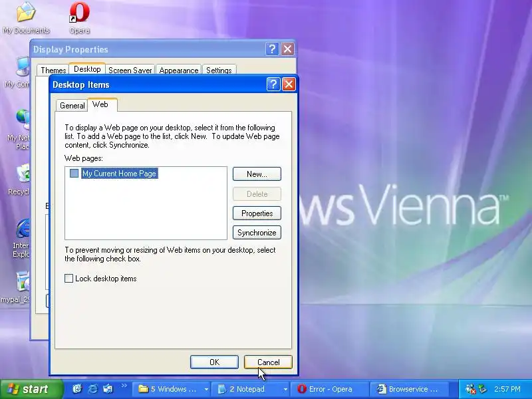Image resolution: width=532 pixels, height=399 pixels.
Task: Click Display Properties help question mark button
Action: (x=272, y=49)
